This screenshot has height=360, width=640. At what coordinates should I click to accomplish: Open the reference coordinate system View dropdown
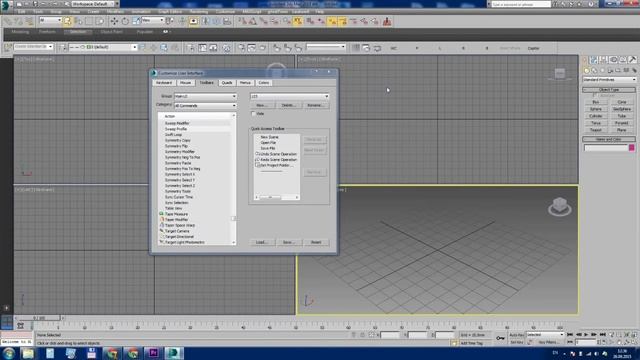coord(152,20)
